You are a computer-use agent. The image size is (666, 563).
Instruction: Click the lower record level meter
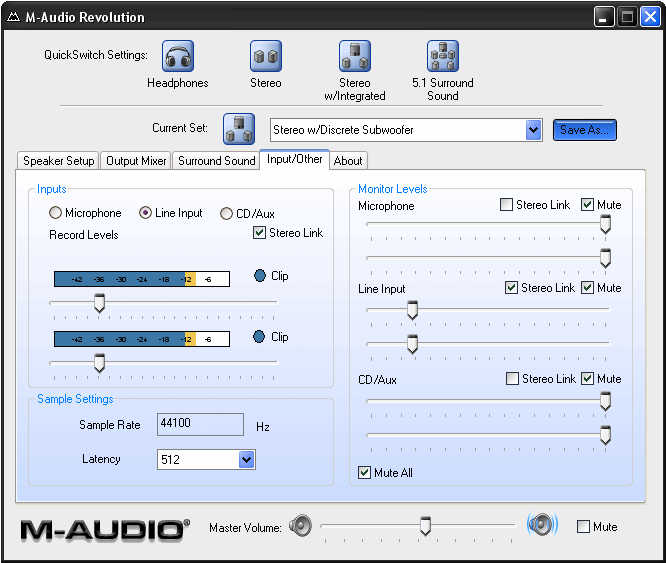(142, 339)
